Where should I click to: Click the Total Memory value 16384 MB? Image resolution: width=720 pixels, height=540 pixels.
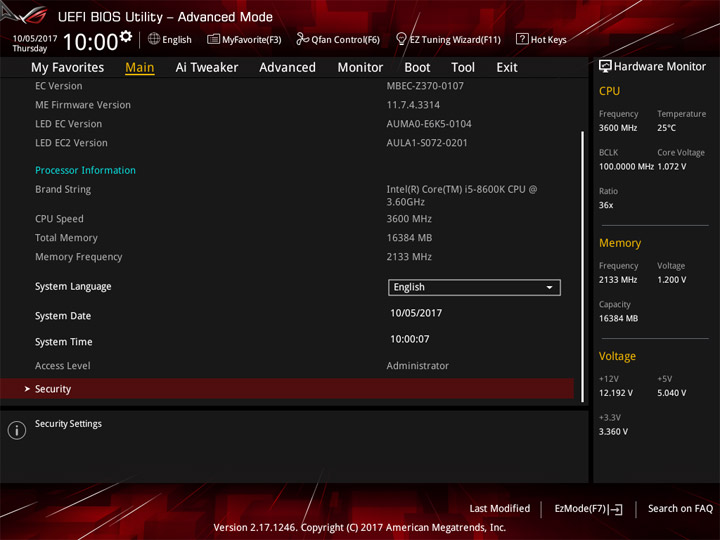click(409, 238)
